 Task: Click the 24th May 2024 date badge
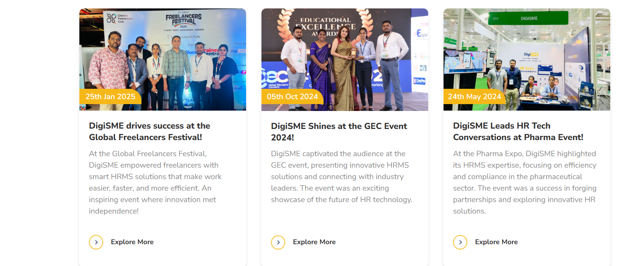(475, 97)
